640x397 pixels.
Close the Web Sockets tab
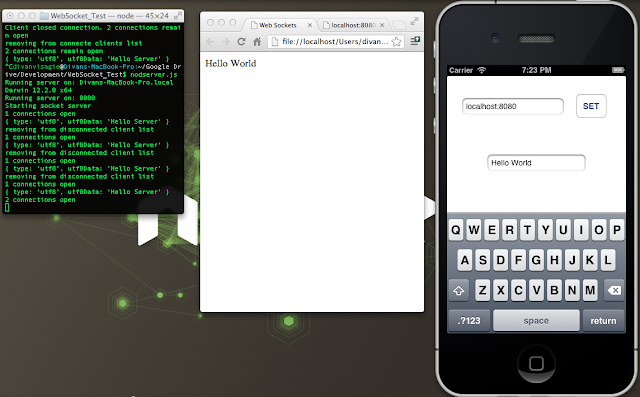(310, 25)
